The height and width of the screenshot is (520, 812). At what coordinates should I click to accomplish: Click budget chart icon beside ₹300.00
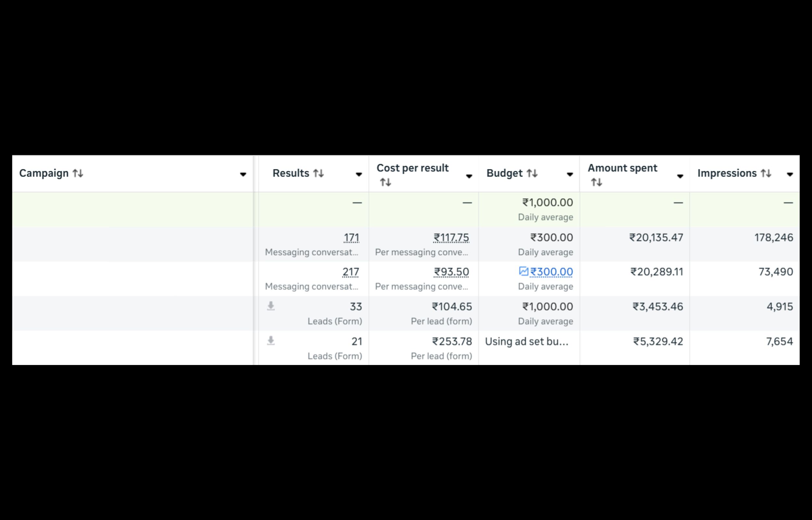click(523, 271)
